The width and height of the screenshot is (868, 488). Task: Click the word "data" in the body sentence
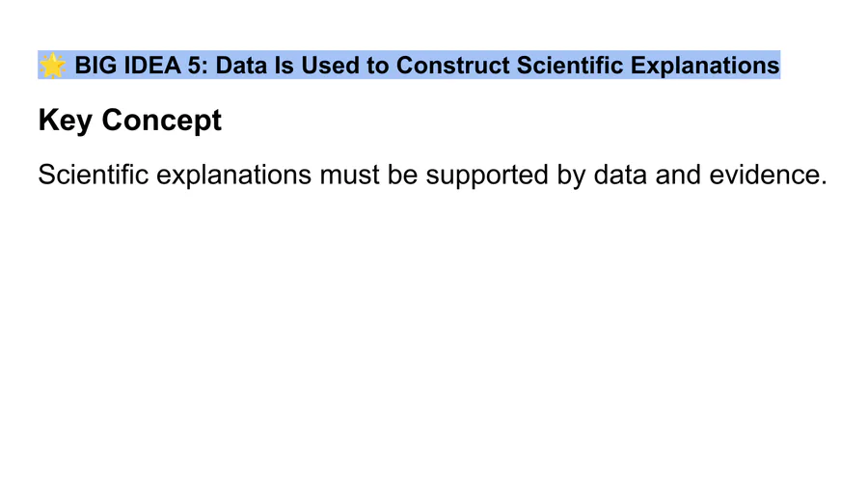618,176
